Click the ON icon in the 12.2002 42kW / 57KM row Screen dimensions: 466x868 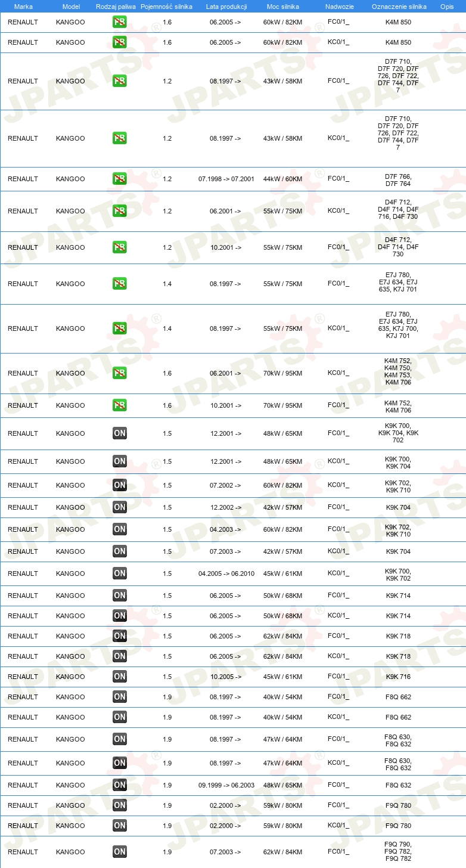point(120,507)
